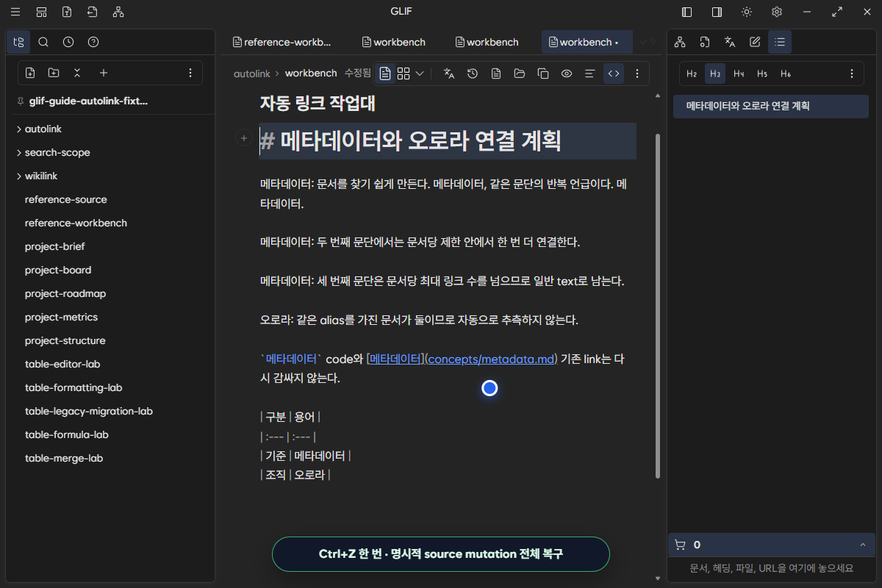Viewport: 882px width, 588px height.
Task: Click editor vertical scrollbar thumb
Action: (x=658, y=305)
